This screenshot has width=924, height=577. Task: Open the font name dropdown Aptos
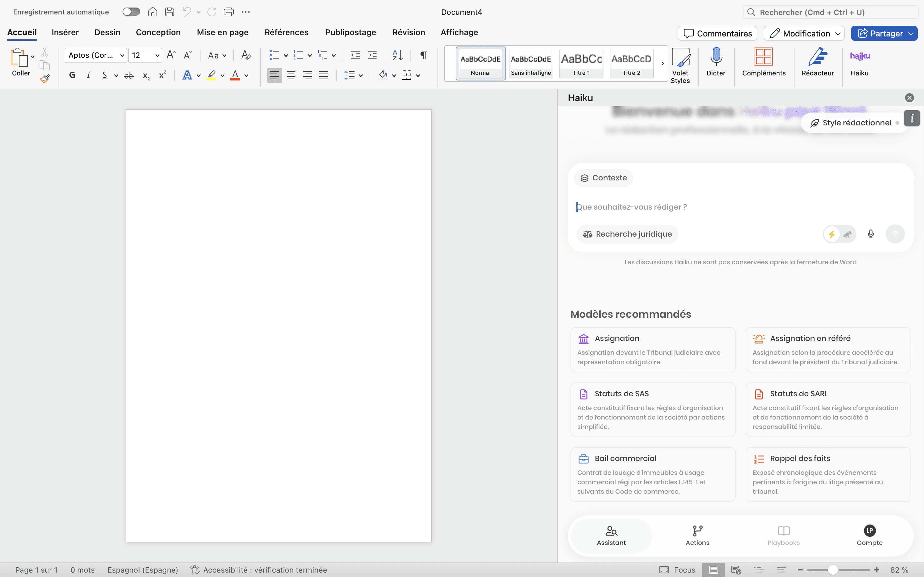click(122, 55)
